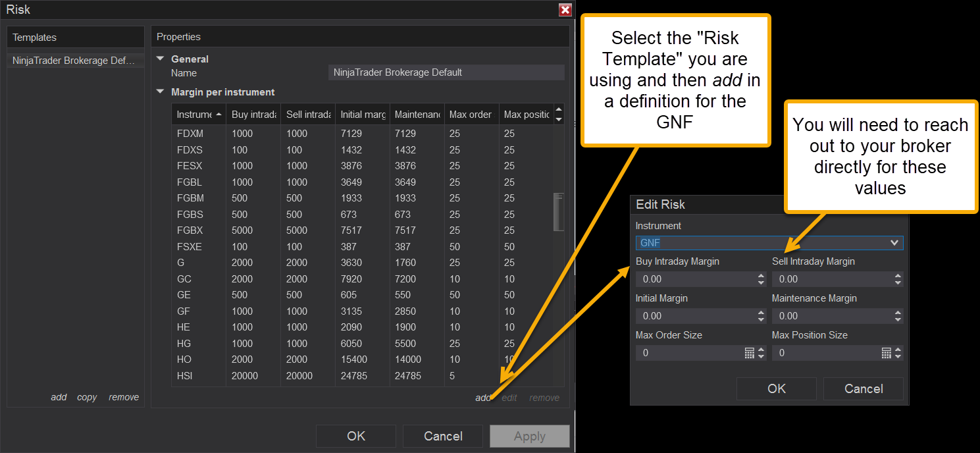Select the FGBM row

(363, 198)
